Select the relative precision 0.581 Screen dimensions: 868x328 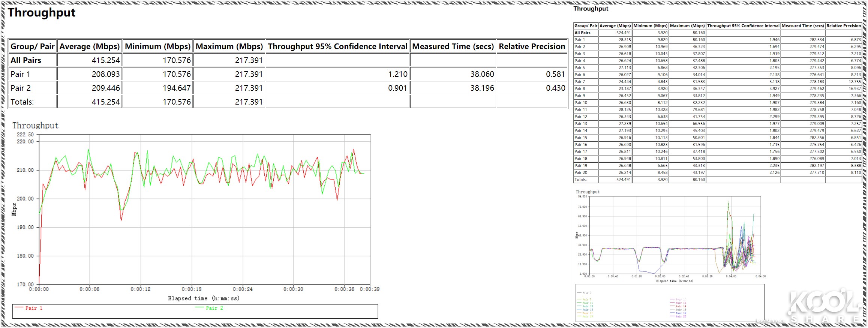555,74
